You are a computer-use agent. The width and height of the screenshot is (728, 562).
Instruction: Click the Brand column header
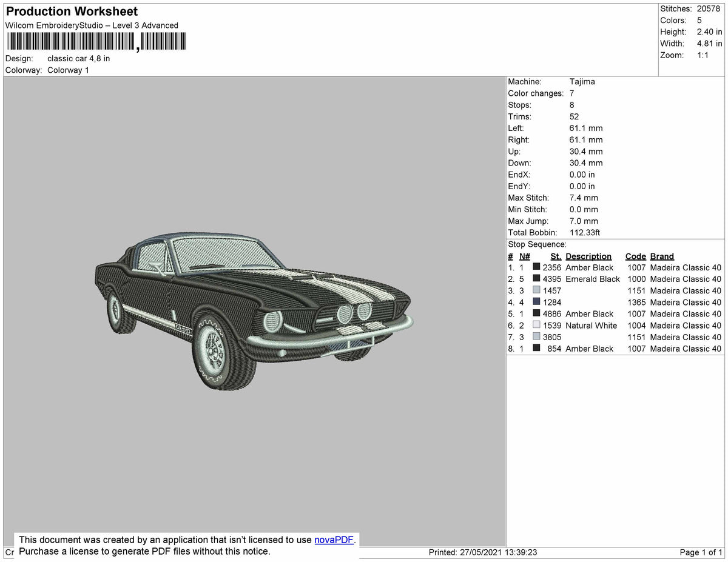coord(661,256)
